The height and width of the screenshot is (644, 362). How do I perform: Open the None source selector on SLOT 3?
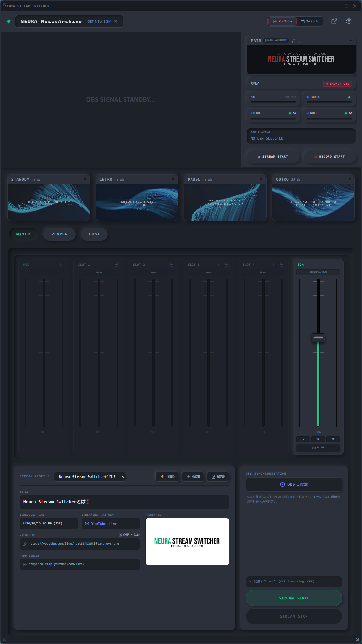pyautogui.click(x=208, y=273)
